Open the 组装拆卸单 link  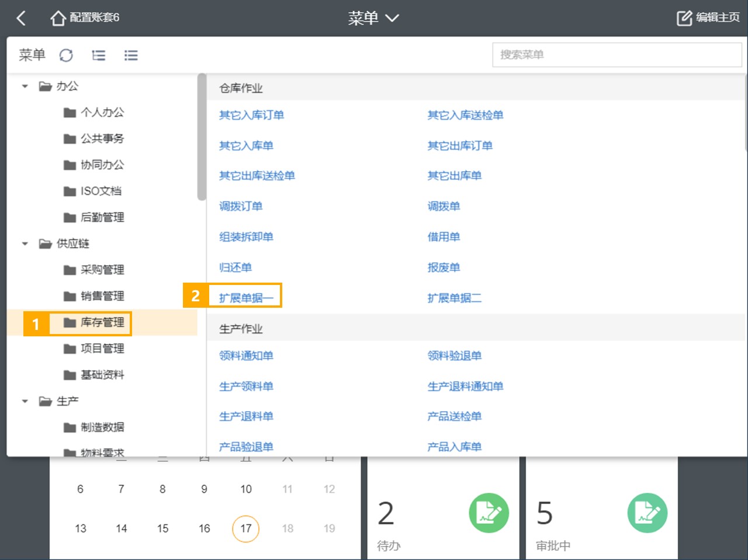point(246,236)
